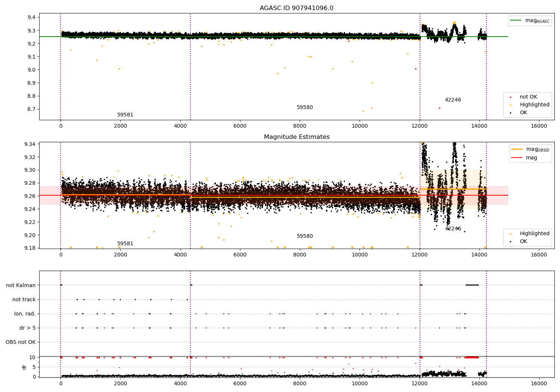Click the green mag AGASC legend line
Viewport: 560px width, 392px height.
click(x=516, y=21)
